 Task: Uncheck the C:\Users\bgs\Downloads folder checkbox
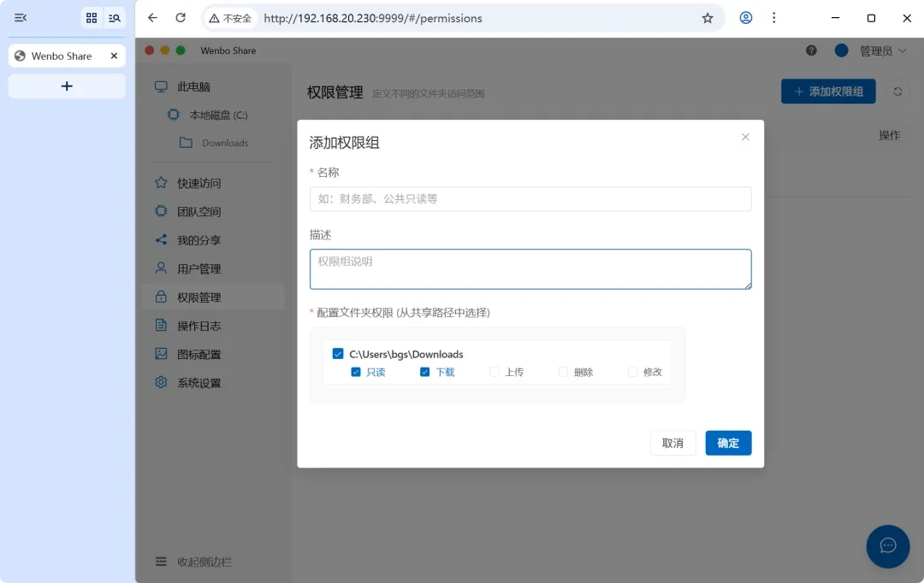[x=338, y=353]
